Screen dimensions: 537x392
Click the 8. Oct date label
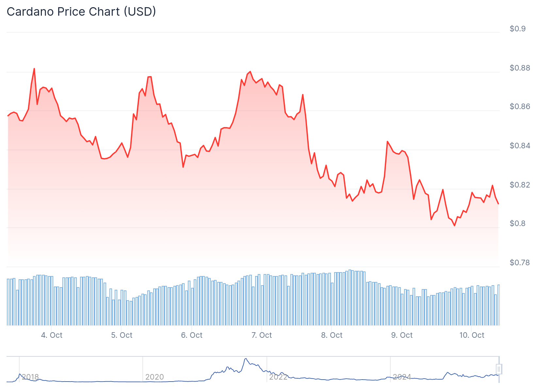click(332, 335)
